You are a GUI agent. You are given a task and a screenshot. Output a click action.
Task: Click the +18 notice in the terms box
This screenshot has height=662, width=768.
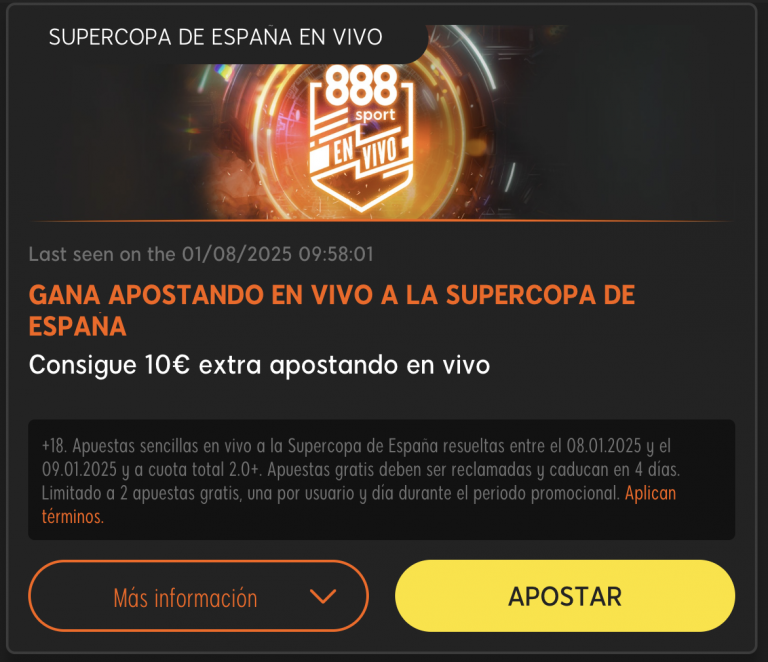54,446
